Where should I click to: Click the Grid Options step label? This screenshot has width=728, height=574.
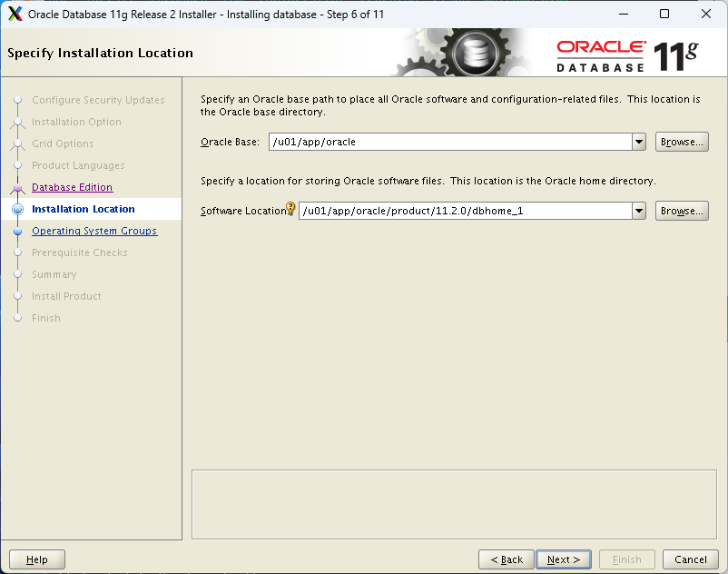click(64, 143)
